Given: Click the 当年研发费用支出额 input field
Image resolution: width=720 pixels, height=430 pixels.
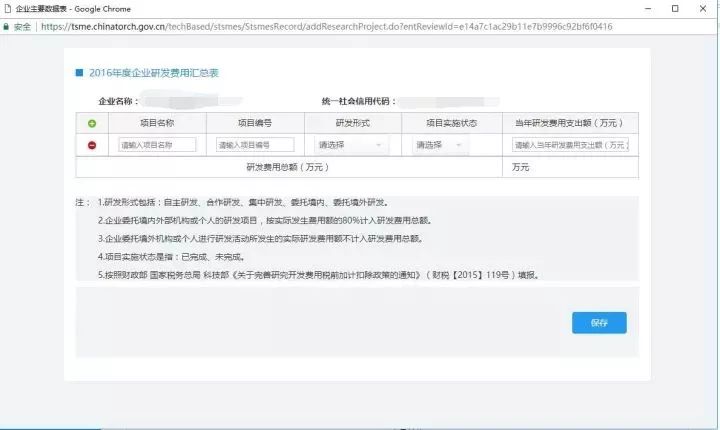Looking at the screenshot, I should pos(570,145).
